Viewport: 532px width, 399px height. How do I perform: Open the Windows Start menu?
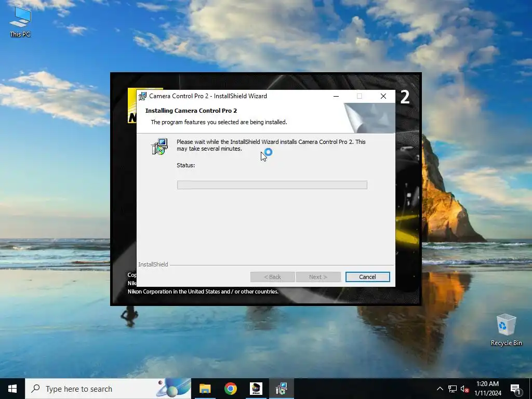point(12,389)
